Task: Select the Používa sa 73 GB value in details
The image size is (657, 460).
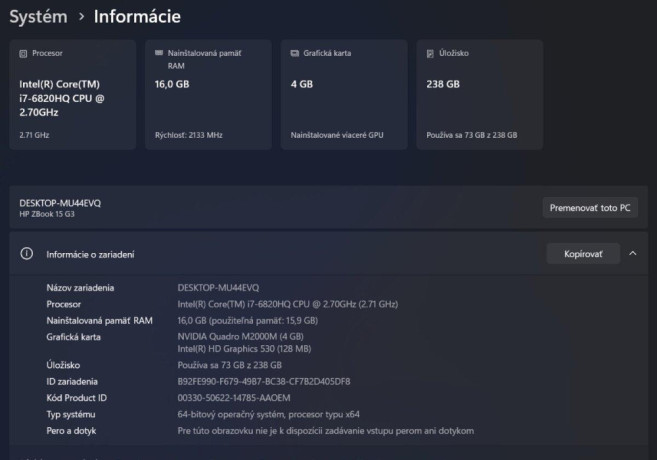Action: coord(229,365)
